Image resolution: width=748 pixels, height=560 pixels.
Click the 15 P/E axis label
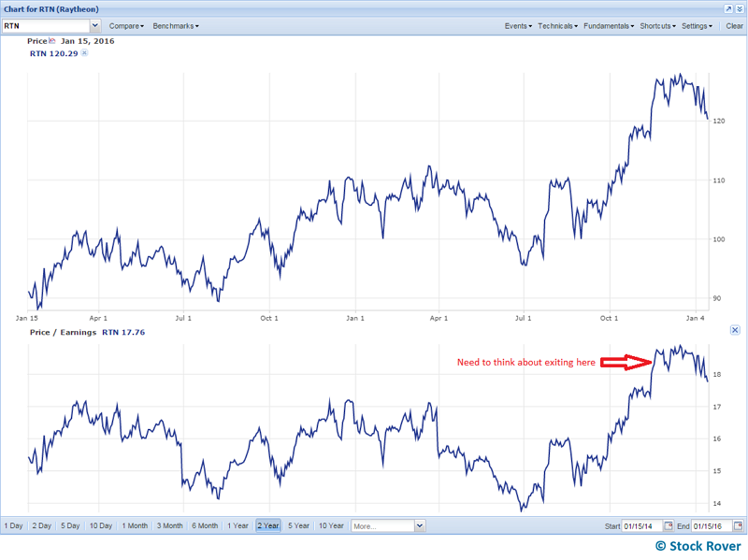pos(717,471)
